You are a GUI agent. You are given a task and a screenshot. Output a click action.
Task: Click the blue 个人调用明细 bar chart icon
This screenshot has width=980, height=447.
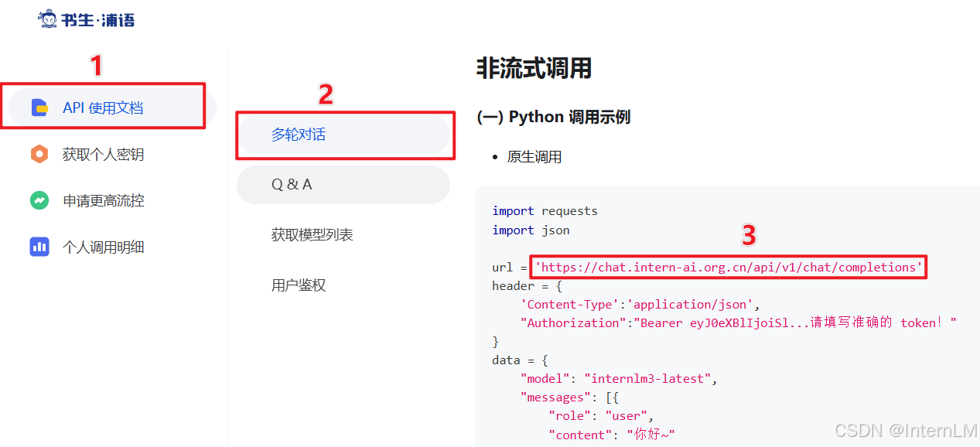click(39, 247)
